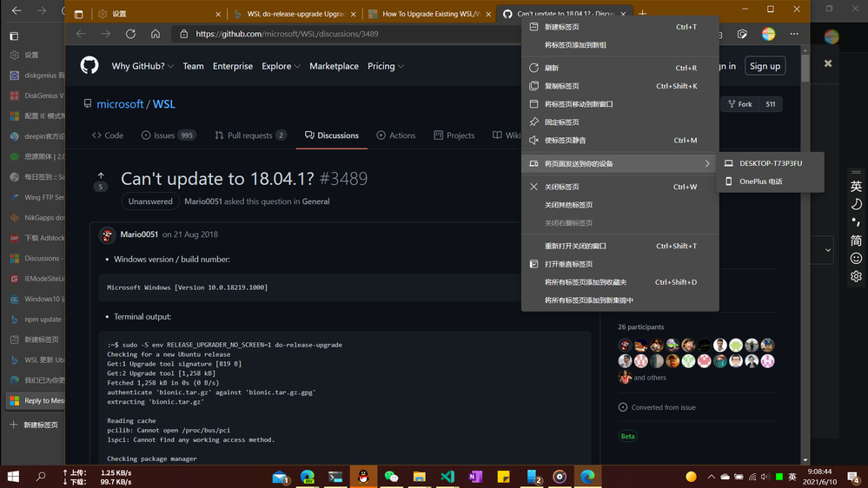The height and width of the screenshot is (488, 868).
Task: Toggle IME moon mode icon
Action: (x=856, y=204)
